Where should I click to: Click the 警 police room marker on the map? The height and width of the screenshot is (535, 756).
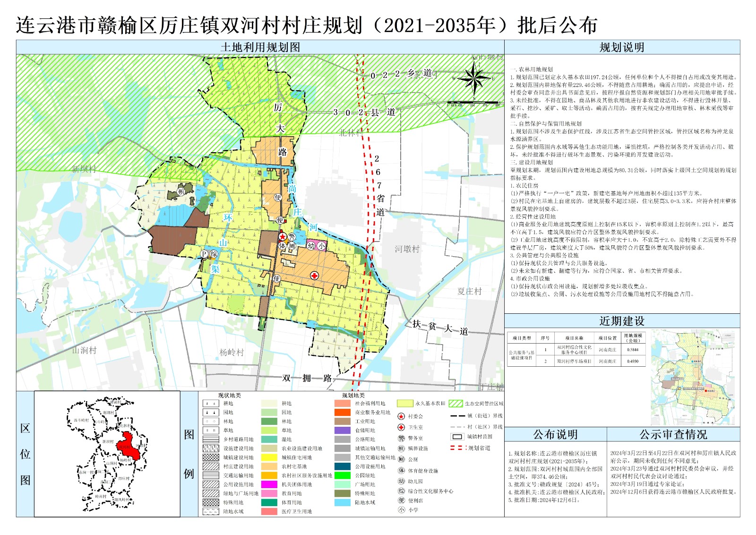292,237
